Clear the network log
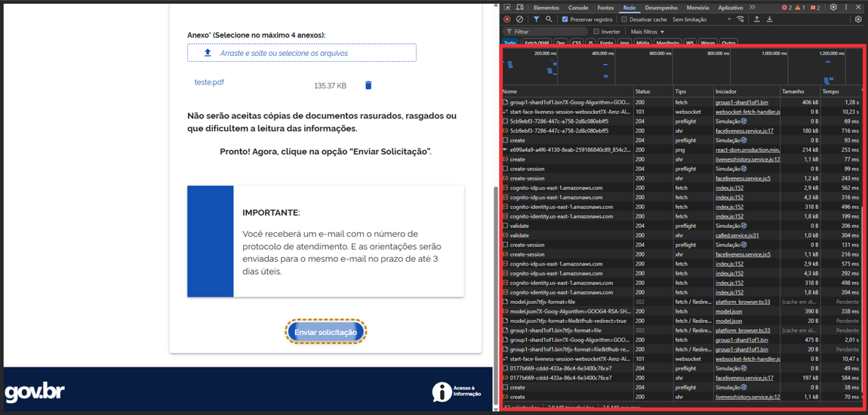This screenshot has height=415, width=868. pyautogui.click(x=519, y=20)
